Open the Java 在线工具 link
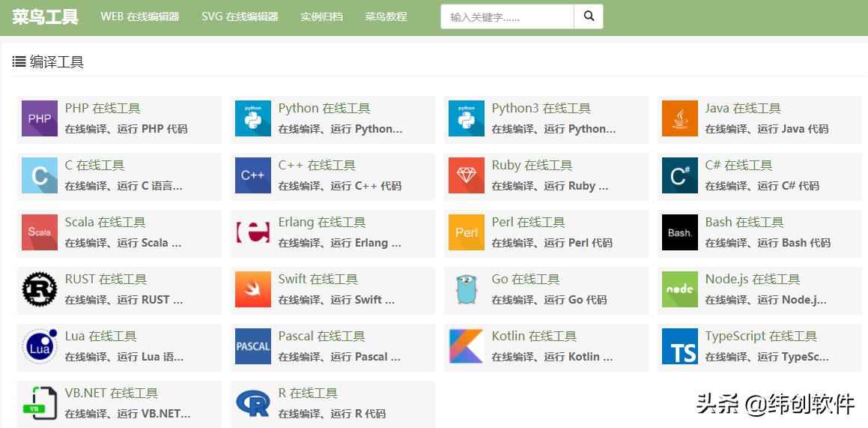868x428 pixels. pos(743,109)
